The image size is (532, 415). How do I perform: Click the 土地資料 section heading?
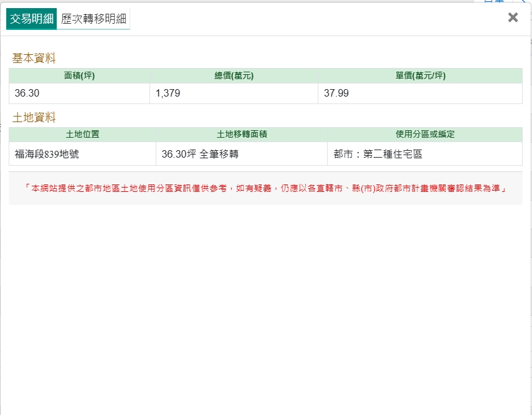pyautogui.click(x=34, y=117)
